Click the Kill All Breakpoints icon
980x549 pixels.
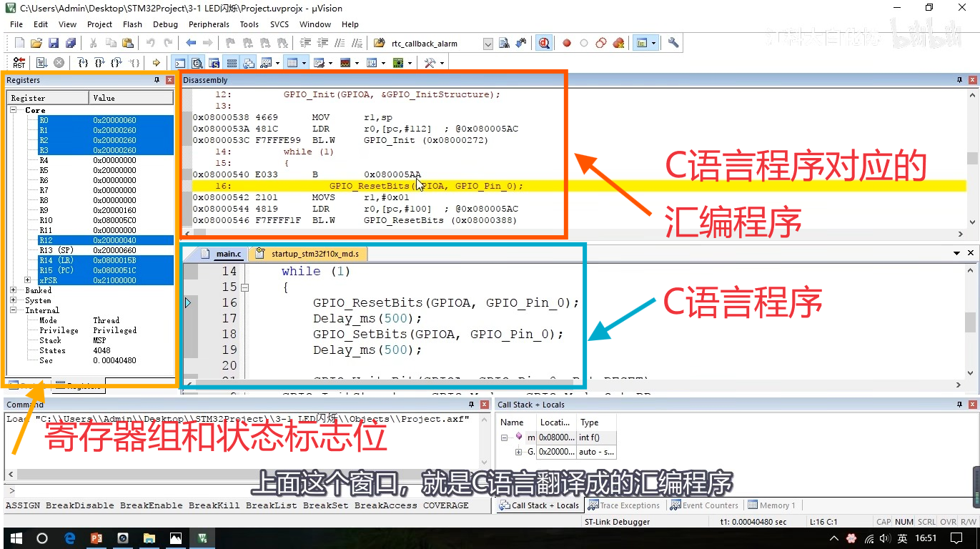(618, 43)
